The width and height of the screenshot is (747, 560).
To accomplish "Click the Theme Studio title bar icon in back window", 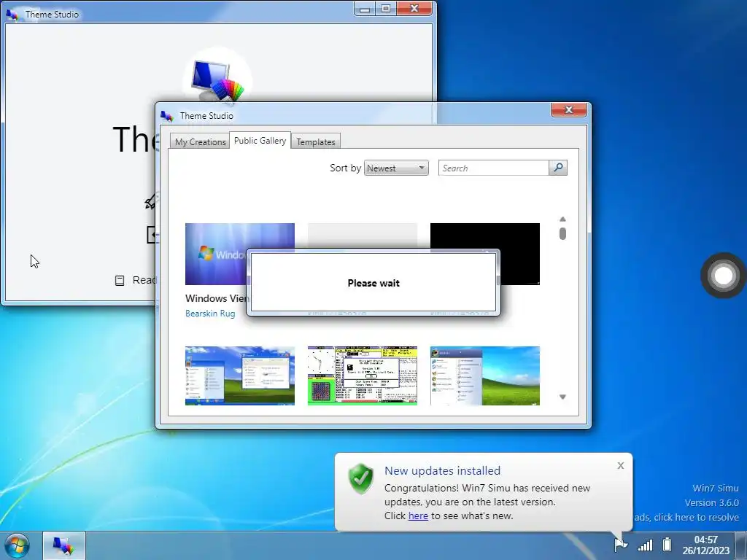I will click(x=12, y=15).
